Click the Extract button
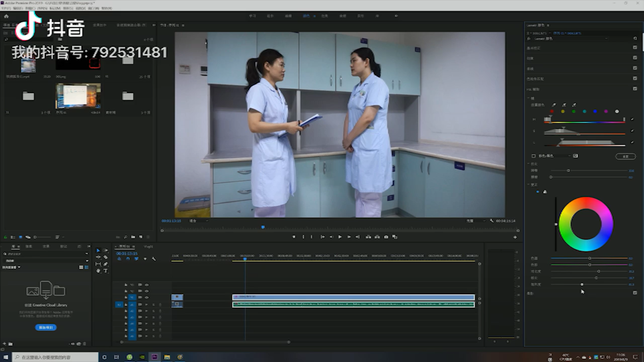The image size is (644, 362). click(x=377, y=237)
